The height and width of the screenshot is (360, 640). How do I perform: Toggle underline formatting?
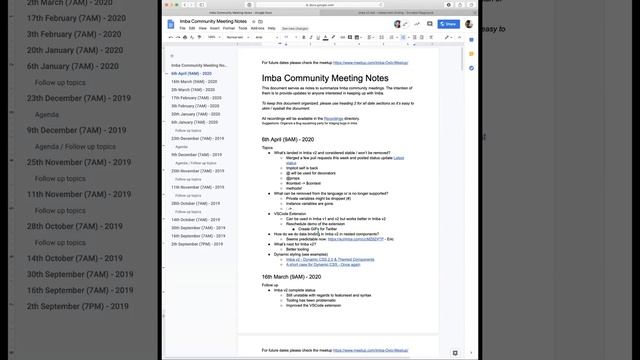[x=318, y=37]
